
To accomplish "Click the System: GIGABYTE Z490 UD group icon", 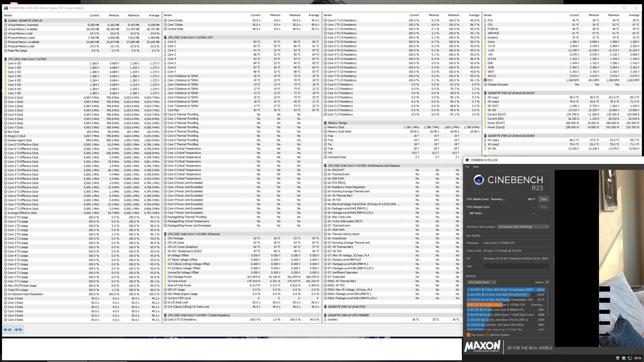I will pyautogui.click(x=6, y=21).
